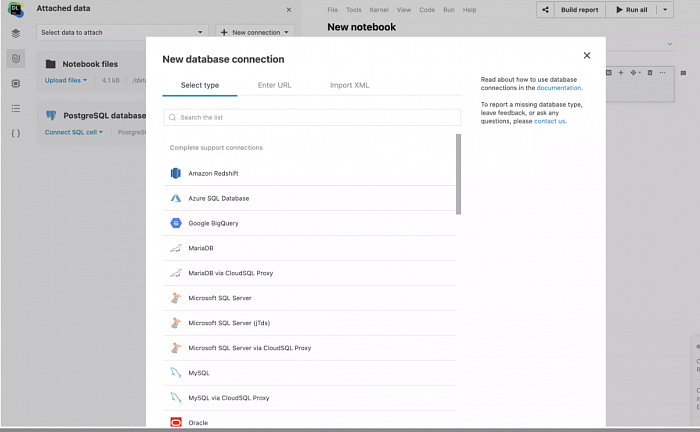Open the Machine (CPU) sidebar icon
This screenshot has width=700, height=432.
coord(16,83)
